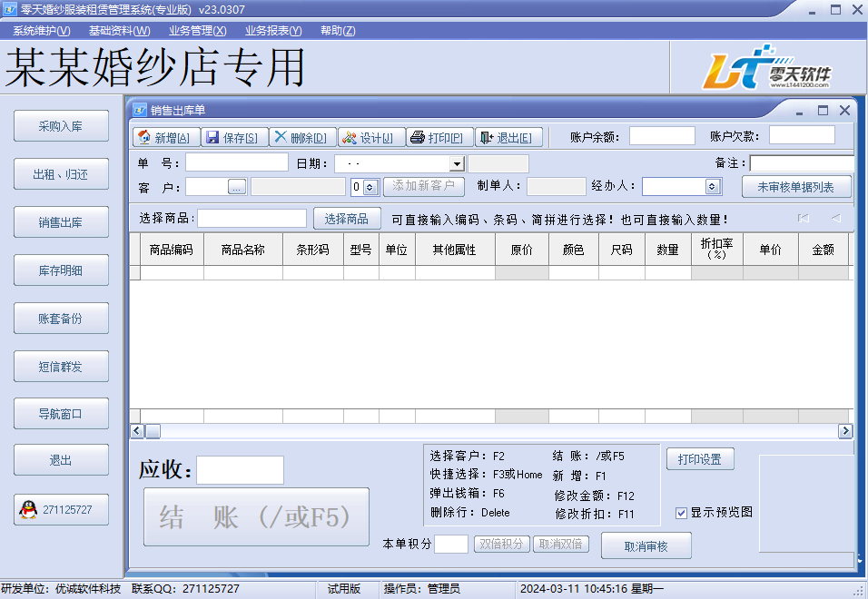Click the 本单积分 points field

[451, 545]
